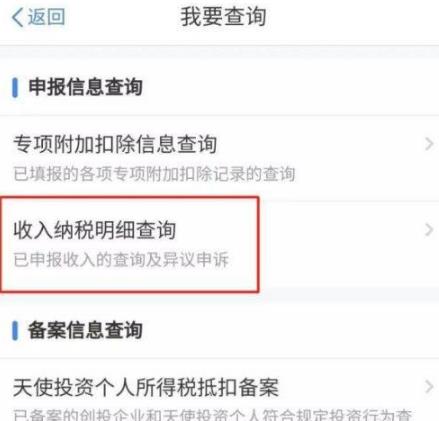Click the gray band below the header

(219, 52)
